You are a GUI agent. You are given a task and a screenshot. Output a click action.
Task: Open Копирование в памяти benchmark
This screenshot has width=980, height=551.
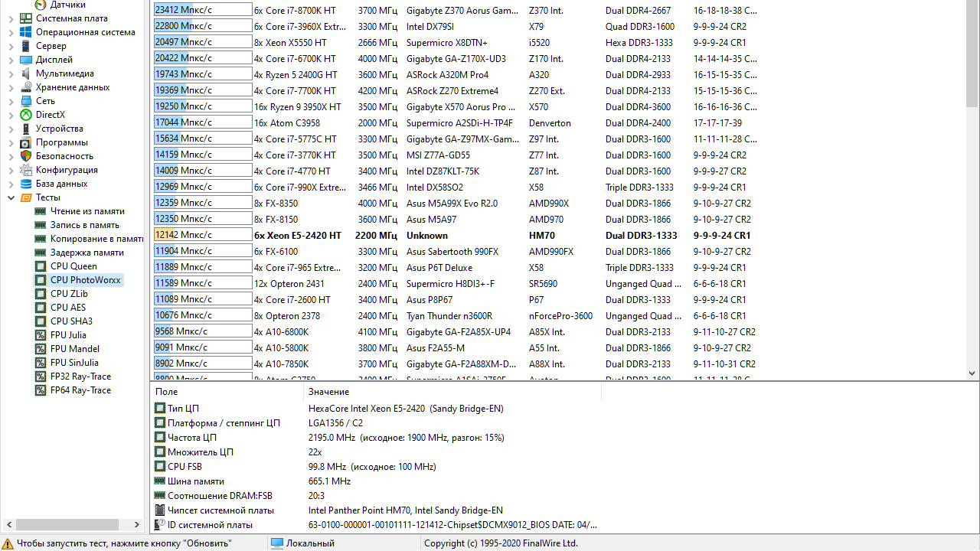[x=96, y=239]
